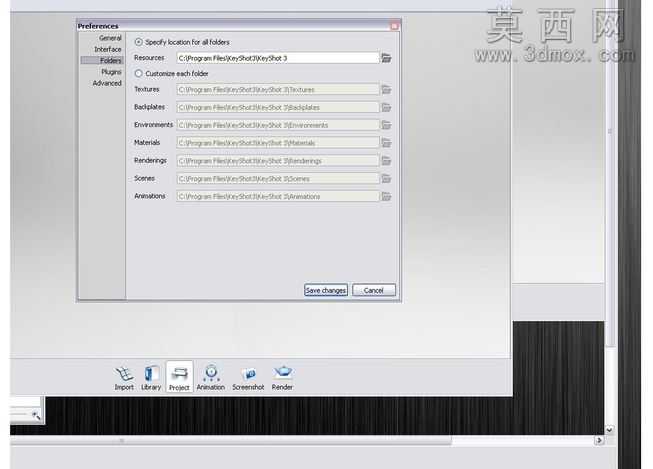Switch to the Interface preferences page
Screen dimensions: 653x469
[x=107, y=49]
